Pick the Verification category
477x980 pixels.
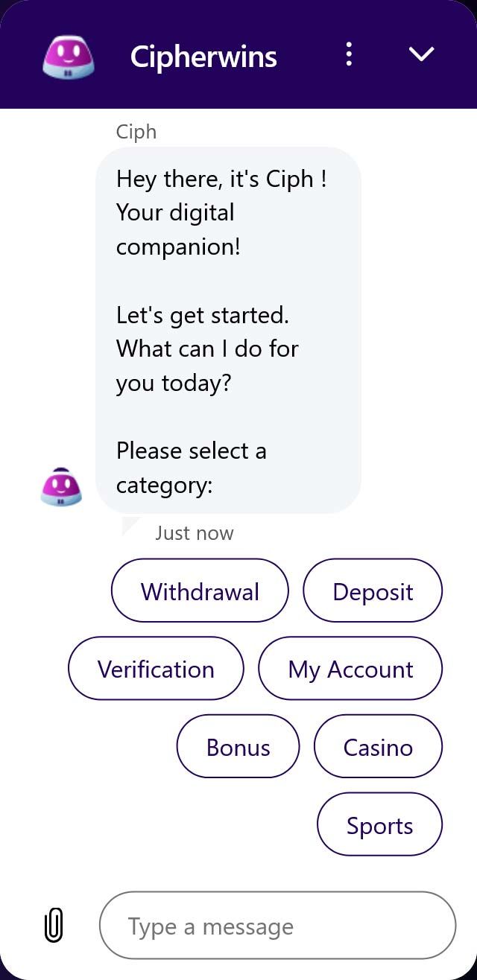[x=156, y=669]
